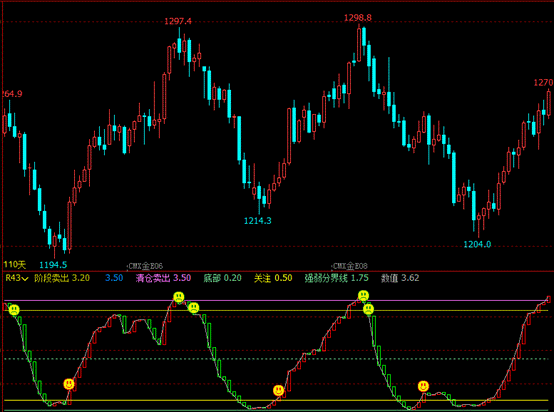Select the 清仓卖出 3.50 indicator label

163,278
